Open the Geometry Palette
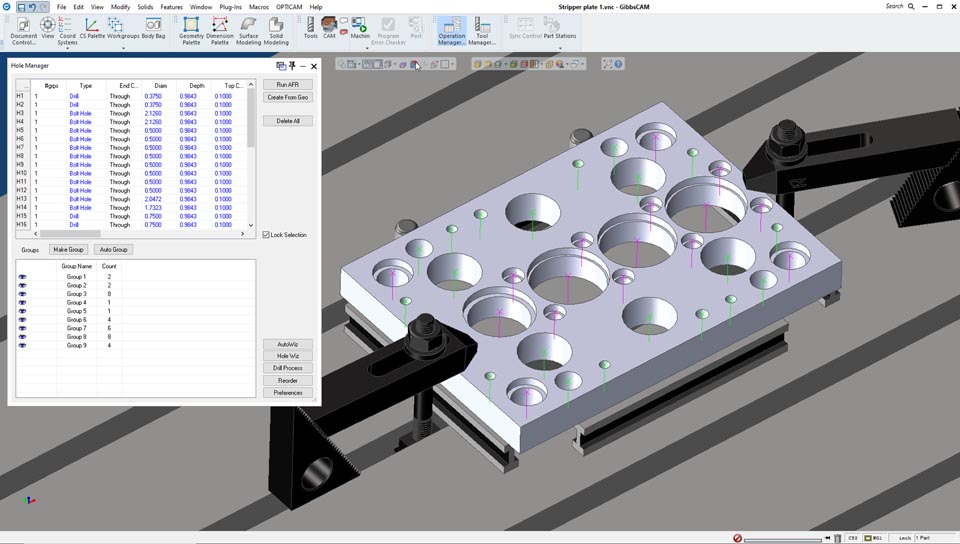 coord(191,29)
